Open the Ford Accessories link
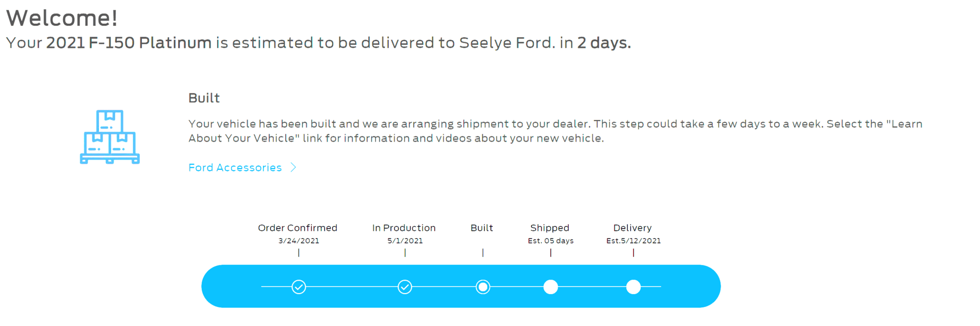 [235, 168]
